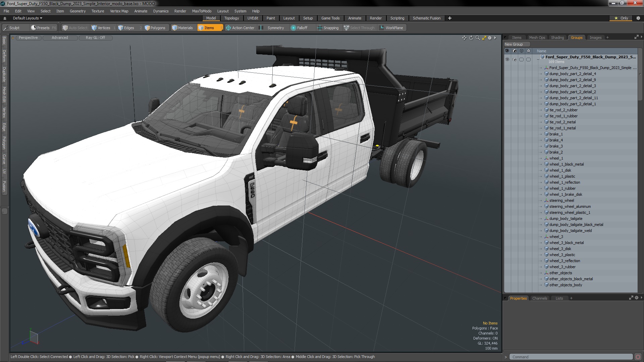Viewport: 644px width, 362px height.
Task: Expand the Properties panel side arrow
Action: pos(641,297)
